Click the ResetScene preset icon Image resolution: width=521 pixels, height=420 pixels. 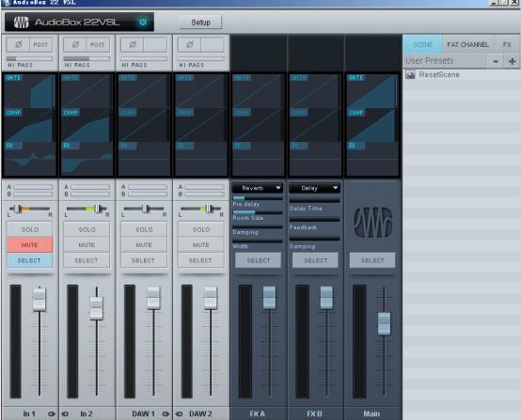(410, 74)
